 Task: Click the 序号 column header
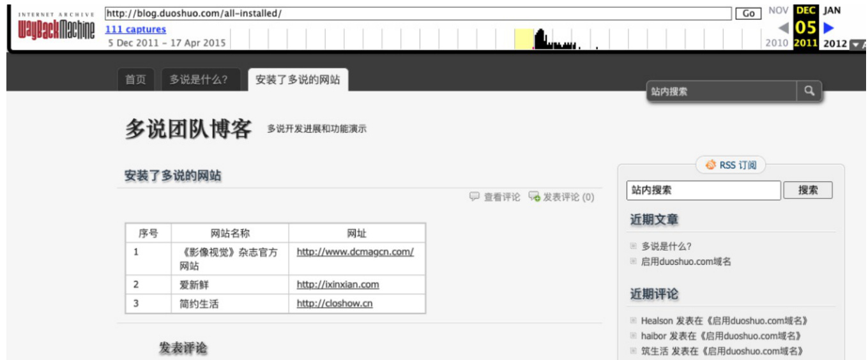(x=148, y=233)
